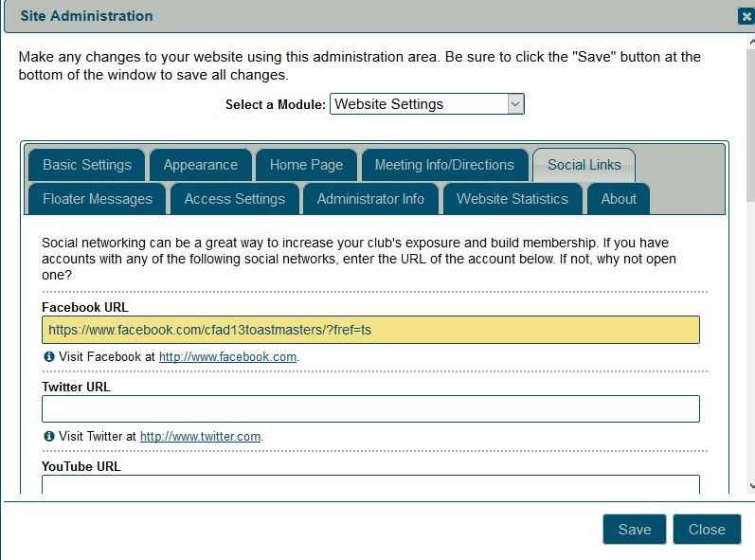Click the Close button at bottom
The width and height of the screenshot is (755, 560).
tap(707, 529)
